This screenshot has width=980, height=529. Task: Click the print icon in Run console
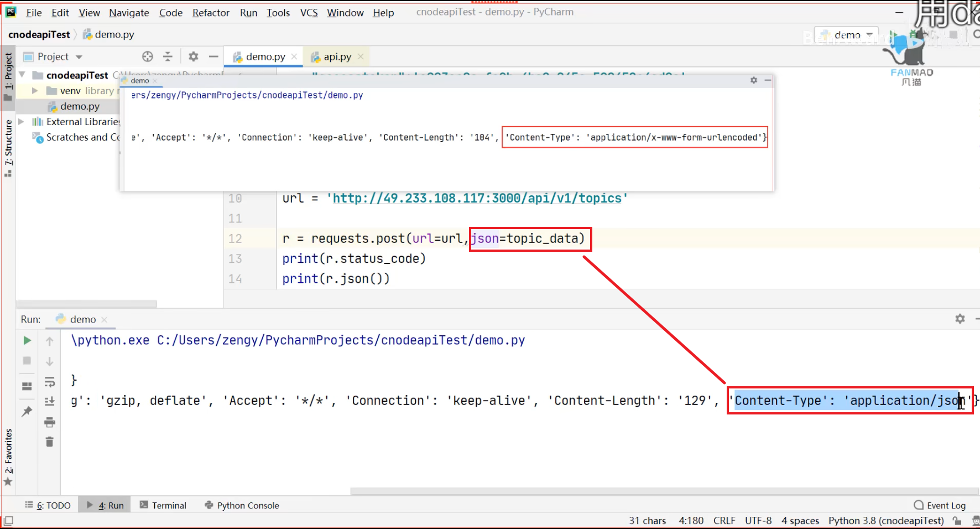point(50,422)
